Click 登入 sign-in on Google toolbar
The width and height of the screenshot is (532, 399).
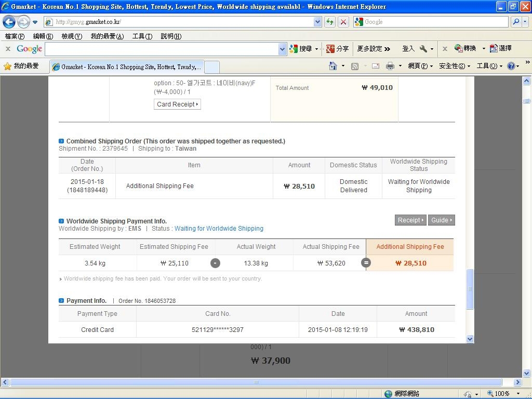coord(408,49)
